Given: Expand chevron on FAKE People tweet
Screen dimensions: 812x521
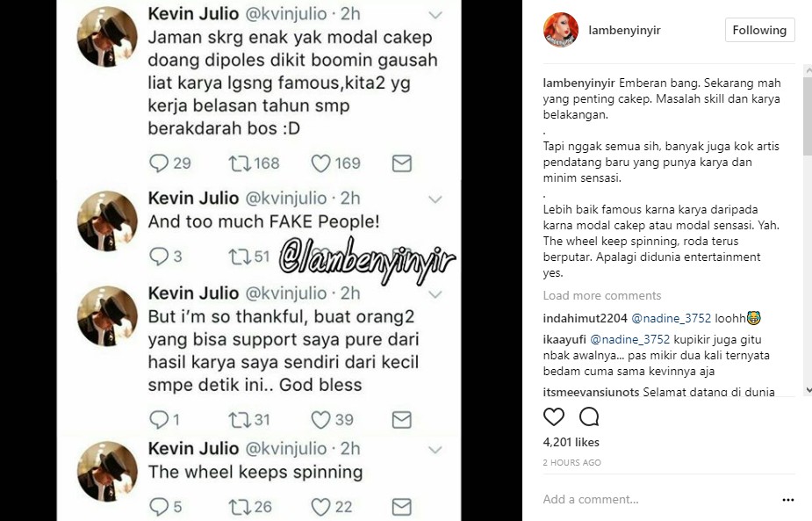Looking at the screenshot, I should point(435,199).
